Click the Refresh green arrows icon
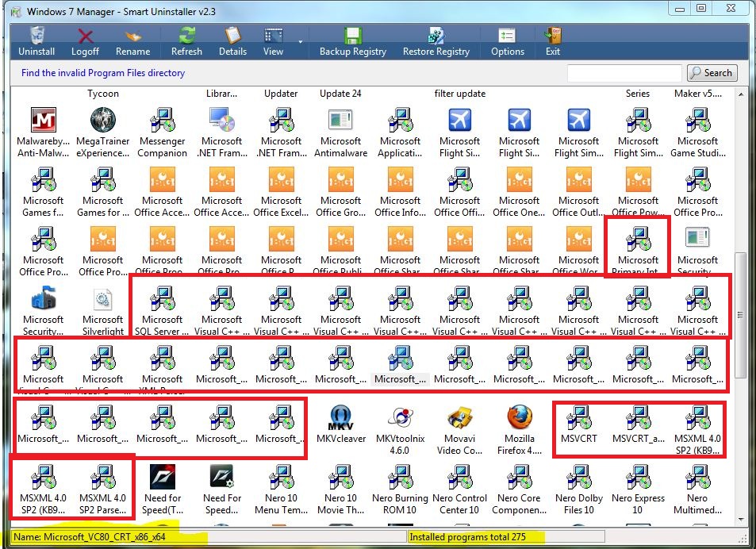This screenshot has width=756, height=549. pyautogui.click(x=186, y=36)
